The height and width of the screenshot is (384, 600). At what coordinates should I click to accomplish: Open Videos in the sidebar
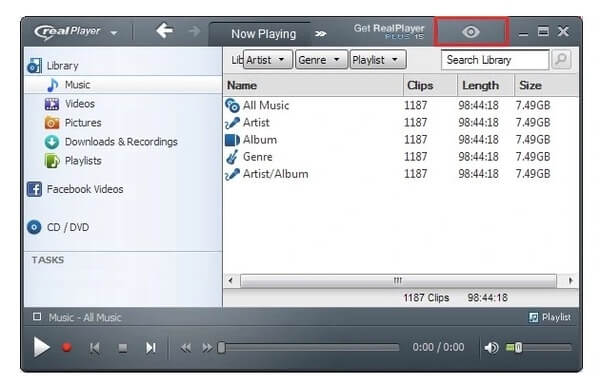point(80,104)
